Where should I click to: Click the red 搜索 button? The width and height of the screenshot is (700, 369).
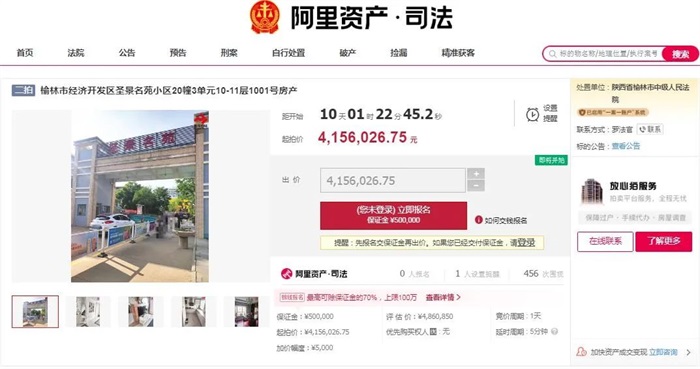(x=680, y=54)
